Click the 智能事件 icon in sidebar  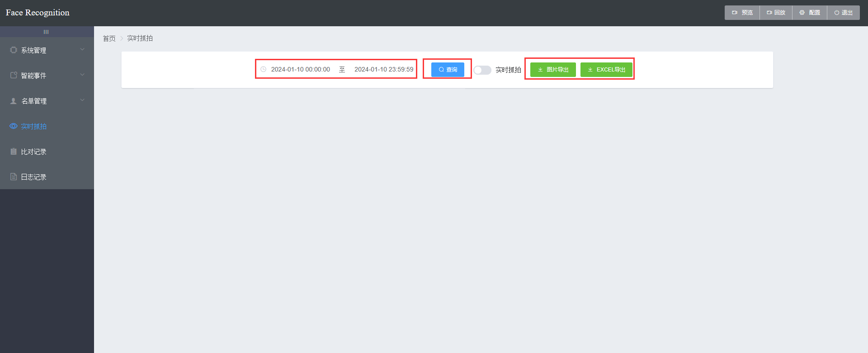tap(14, 76)
